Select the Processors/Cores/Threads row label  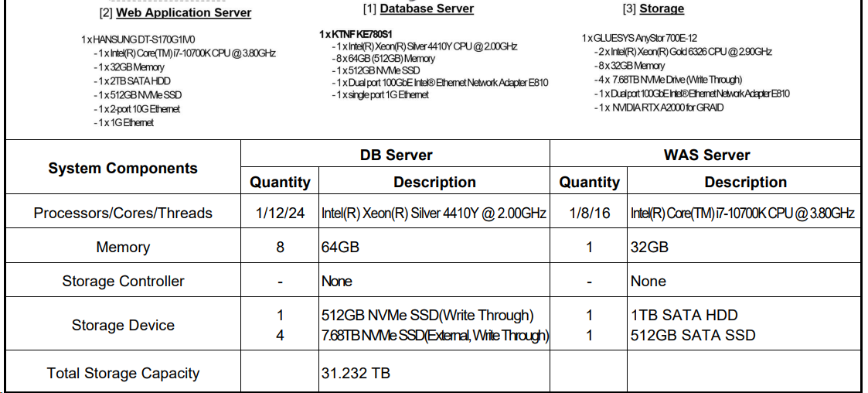coord(123,213)
